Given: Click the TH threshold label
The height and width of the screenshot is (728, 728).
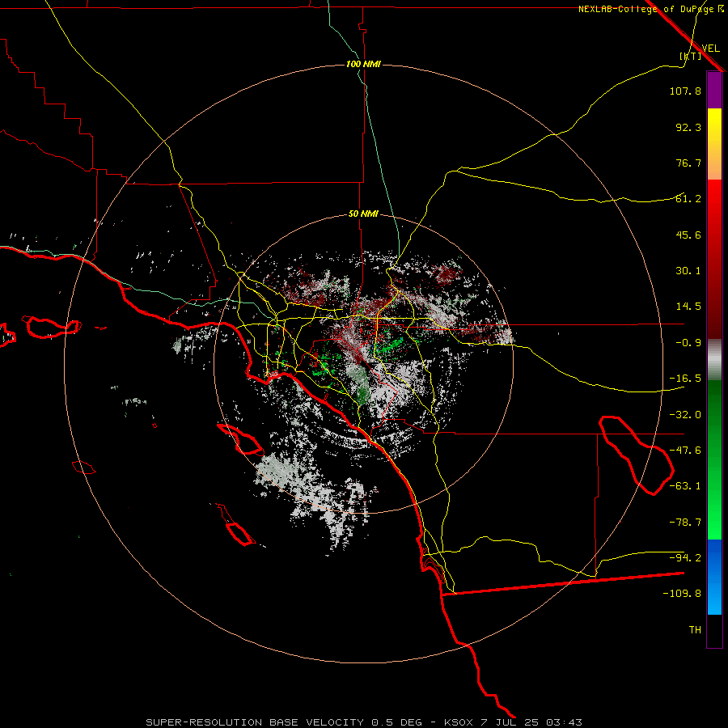Looking at the screenshot, I should click(x=695, y=630).
